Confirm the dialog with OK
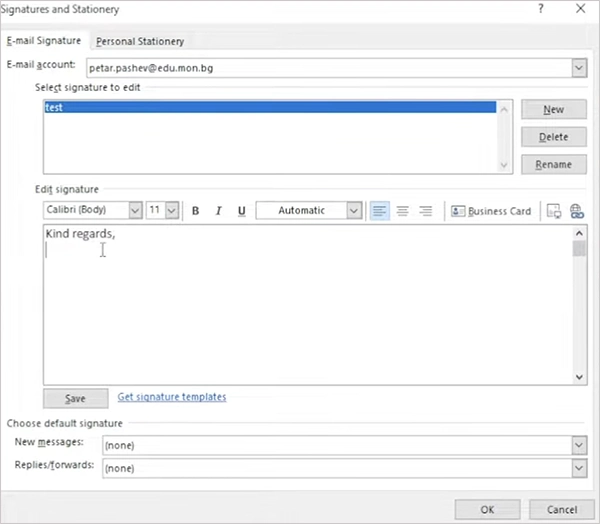This screenshot has width=600, height=524. [488, 509]
